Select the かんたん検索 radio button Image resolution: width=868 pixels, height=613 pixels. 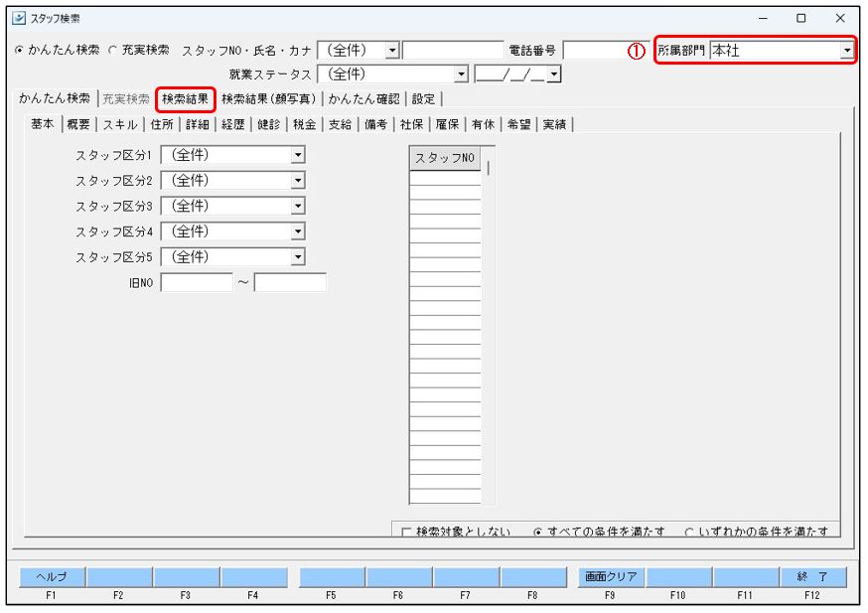pyautogui.click(x=20, y=50)
